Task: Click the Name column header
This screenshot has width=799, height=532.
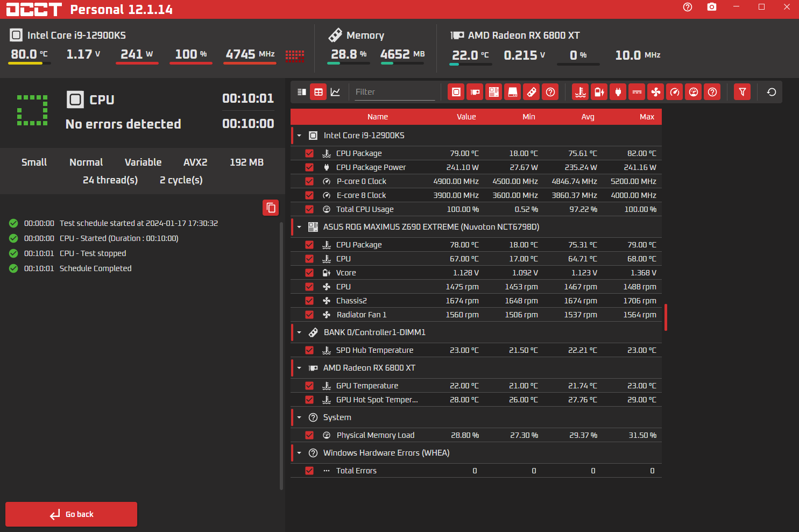Action: pyautogui.click(x=377, y=117)
